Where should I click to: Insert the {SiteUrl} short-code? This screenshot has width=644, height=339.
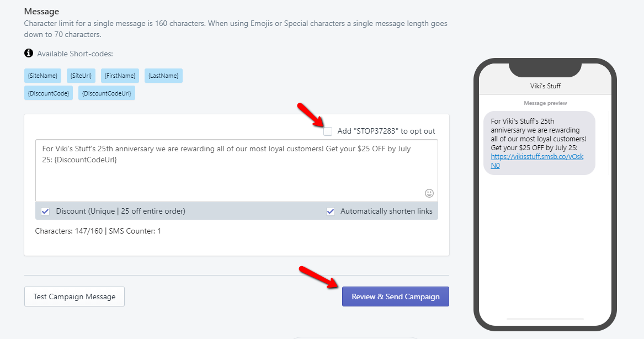[x=80, y=76]
